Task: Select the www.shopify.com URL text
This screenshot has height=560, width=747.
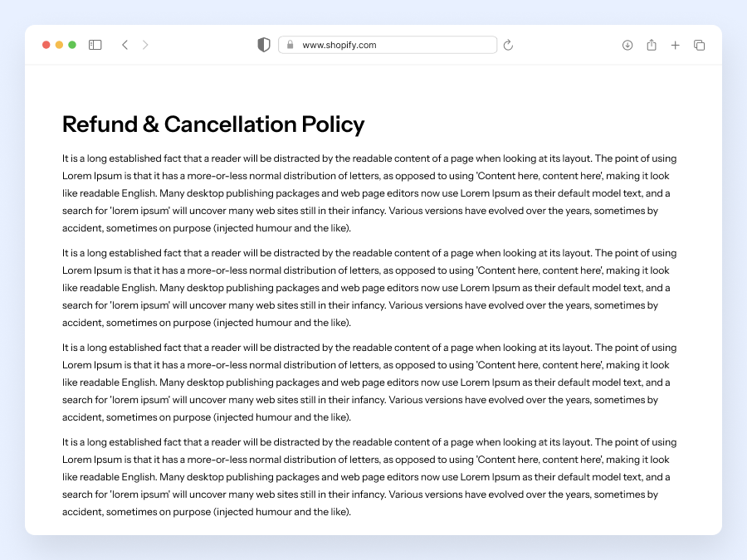Action: point(341,45)
